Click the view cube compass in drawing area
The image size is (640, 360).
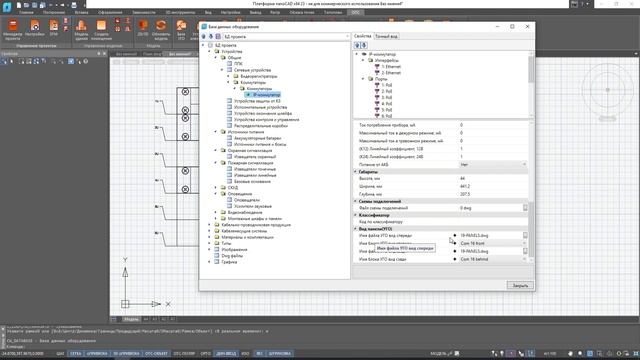click(607, 90)
